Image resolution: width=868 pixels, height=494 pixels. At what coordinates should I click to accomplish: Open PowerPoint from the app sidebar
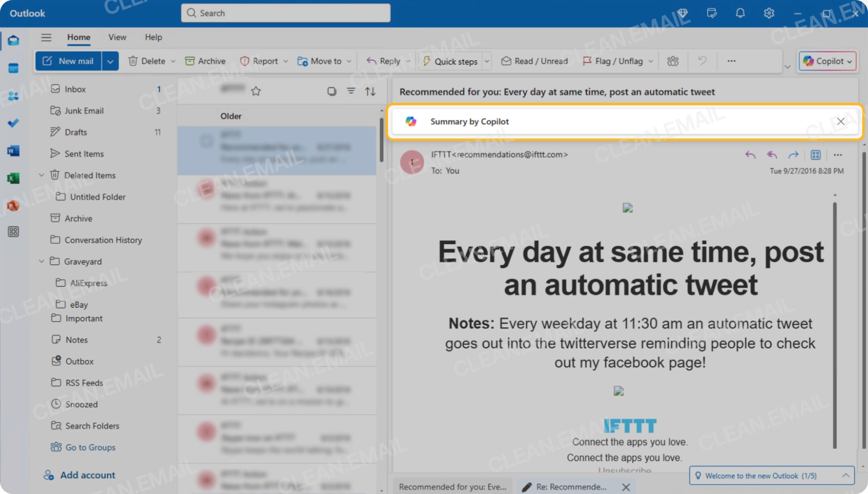pos(13,206)
